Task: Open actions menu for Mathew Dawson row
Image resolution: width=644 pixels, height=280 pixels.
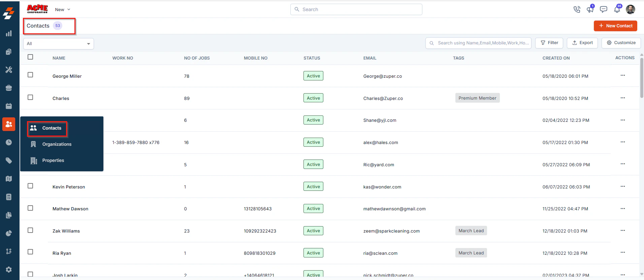Action: [623, 209]
